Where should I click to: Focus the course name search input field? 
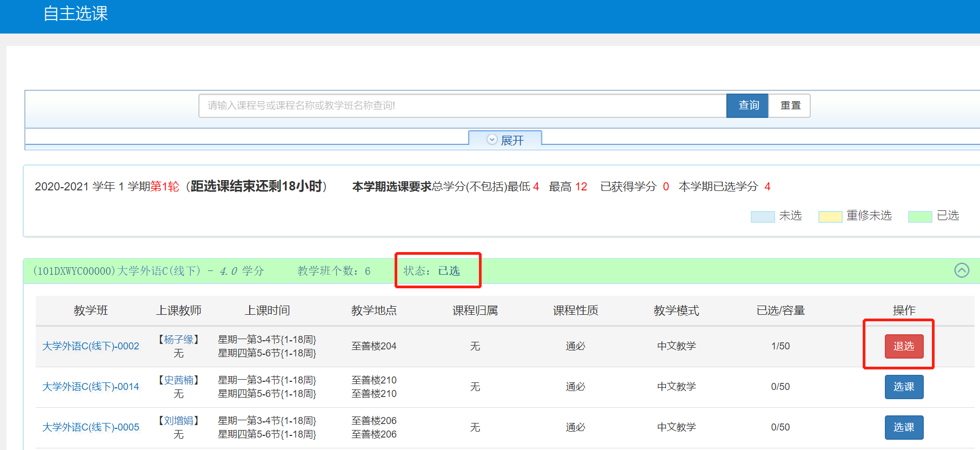coord(462,105)
